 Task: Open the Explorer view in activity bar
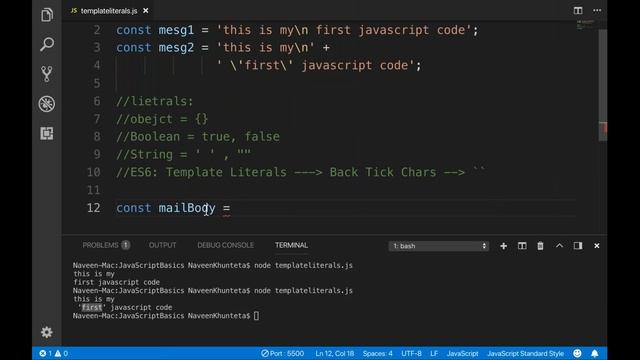click(47, 15)
